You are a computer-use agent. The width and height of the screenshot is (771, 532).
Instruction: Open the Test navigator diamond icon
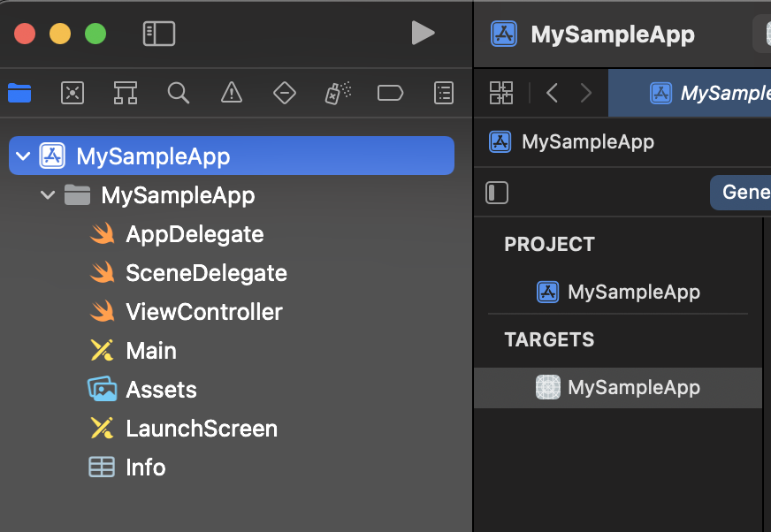(x=285, y=93)
